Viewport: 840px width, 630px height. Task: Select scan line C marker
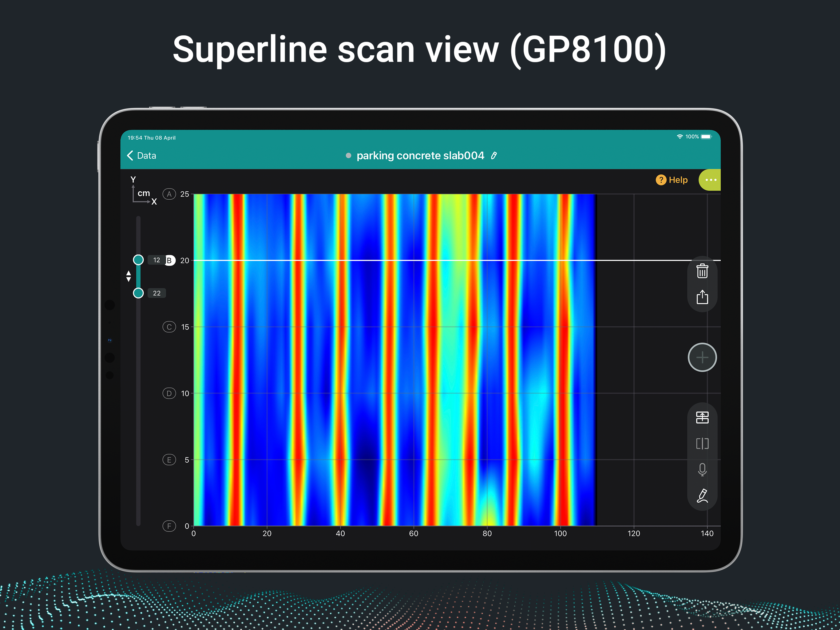[169, 327]
